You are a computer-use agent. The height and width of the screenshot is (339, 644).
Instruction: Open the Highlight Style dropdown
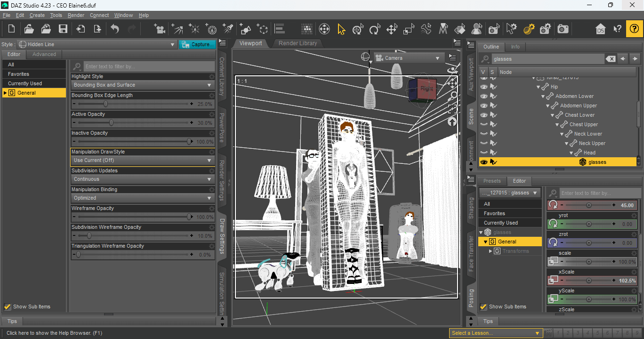[x=143, y=85]
